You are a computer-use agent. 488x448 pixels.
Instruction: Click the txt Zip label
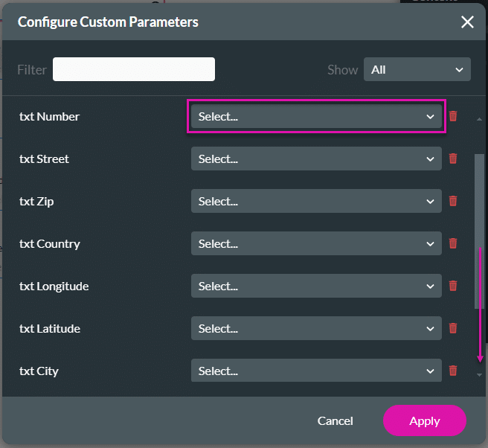tap(36, 202)
